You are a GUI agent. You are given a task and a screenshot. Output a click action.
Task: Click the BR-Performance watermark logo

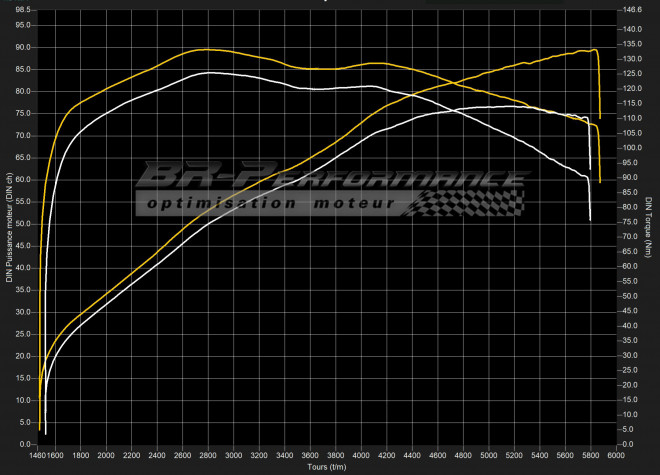coord(330,178)
